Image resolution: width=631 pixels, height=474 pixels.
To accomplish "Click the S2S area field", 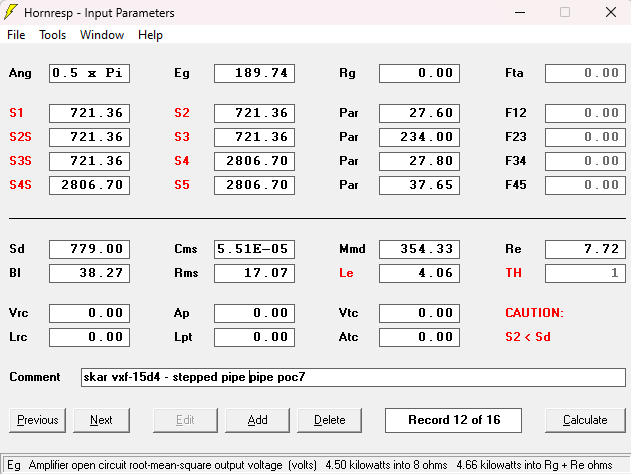I will pyautogui.click(x=89, y=137).
